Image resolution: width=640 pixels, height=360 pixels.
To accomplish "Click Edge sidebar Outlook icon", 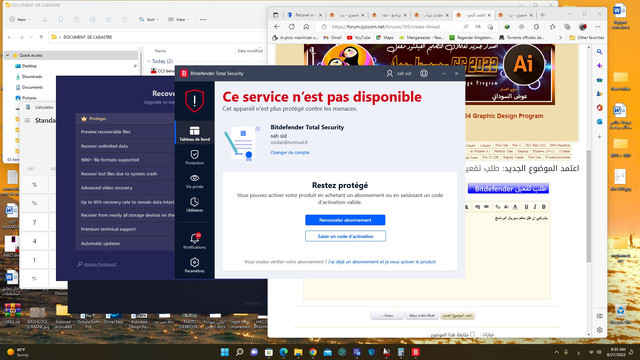I will coord(599,122).
